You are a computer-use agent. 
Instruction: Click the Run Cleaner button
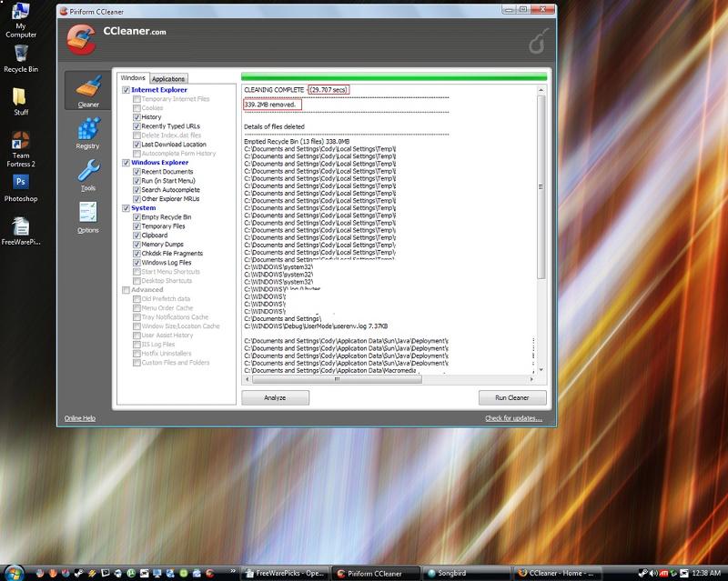pyautogui.click(x=512, y=397)
